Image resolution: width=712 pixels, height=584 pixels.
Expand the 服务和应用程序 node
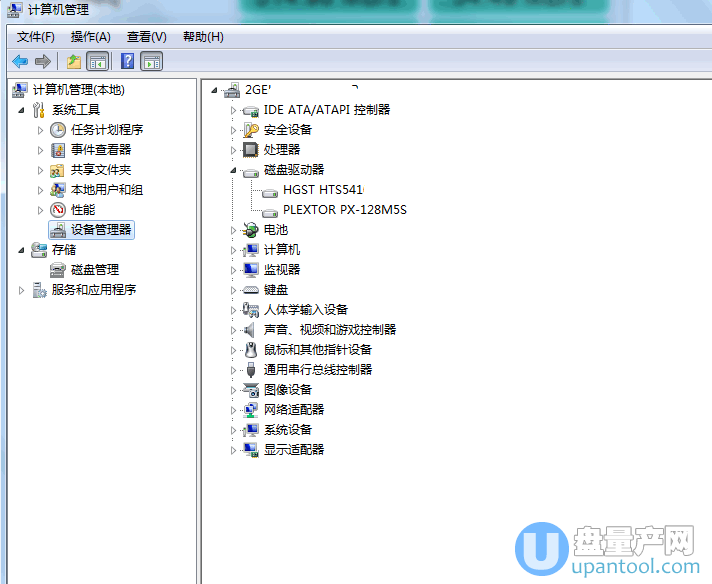[21, 290]
